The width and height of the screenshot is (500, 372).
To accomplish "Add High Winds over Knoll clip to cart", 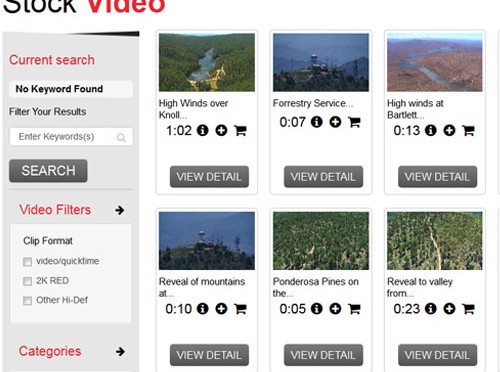I will (240, 130).
